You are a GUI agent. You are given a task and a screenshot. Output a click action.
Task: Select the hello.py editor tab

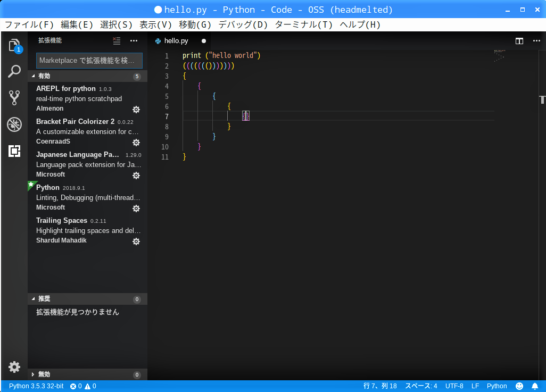pyautogui.click(x=179, y=41)
